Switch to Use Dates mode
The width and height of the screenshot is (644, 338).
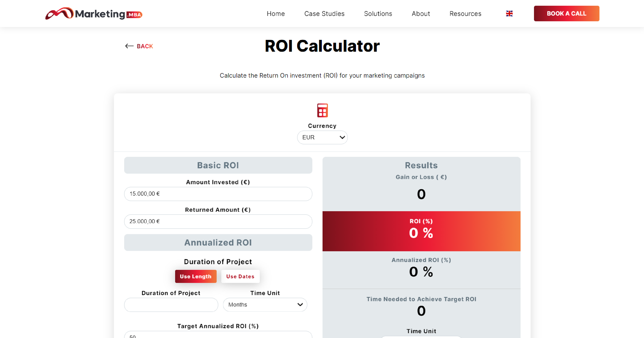240,276
